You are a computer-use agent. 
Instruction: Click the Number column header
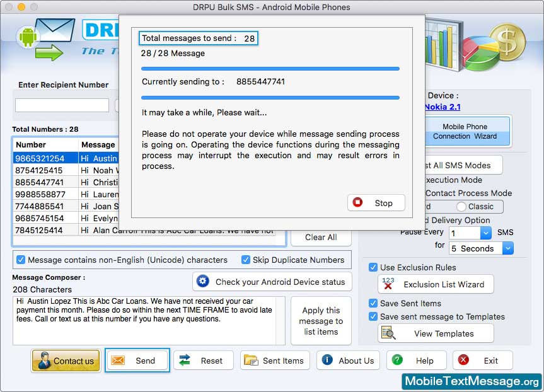click(45, 145)
